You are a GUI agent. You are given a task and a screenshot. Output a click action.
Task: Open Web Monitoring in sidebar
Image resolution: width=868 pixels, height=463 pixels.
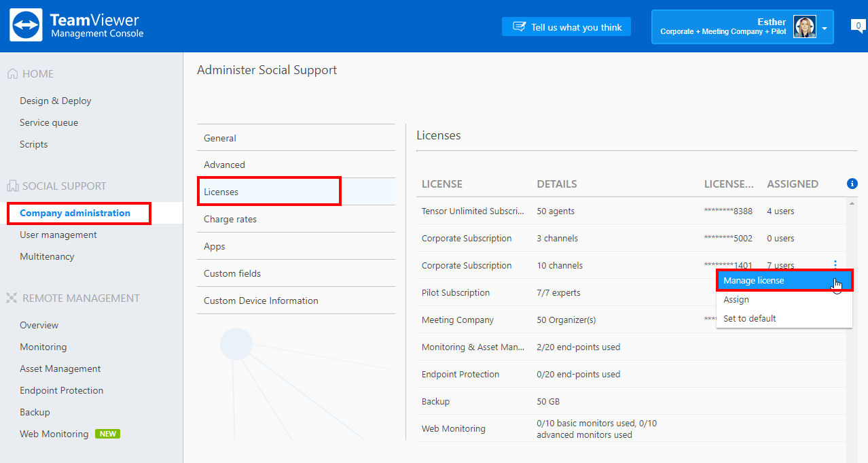point(54,434)
